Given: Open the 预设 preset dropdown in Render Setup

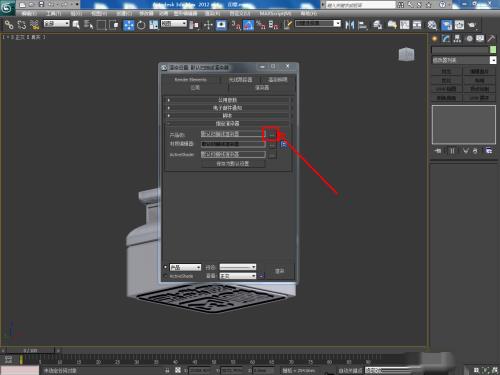Looking at the screenshot, I should click(238, 267).
